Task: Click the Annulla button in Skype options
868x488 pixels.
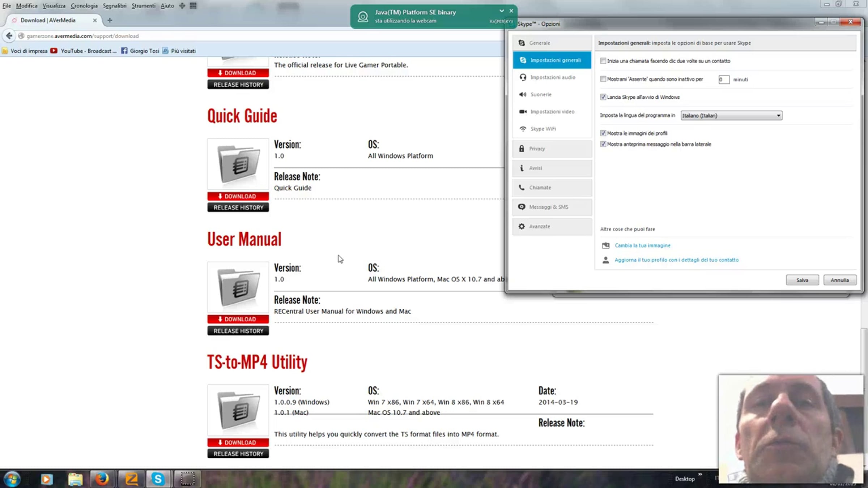Action: 840,280
